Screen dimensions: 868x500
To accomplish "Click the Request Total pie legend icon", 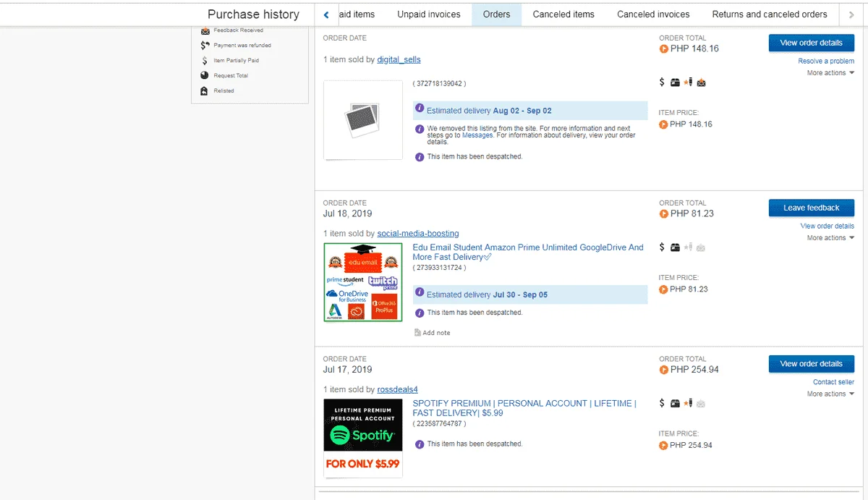I will (x=205, y=75).
